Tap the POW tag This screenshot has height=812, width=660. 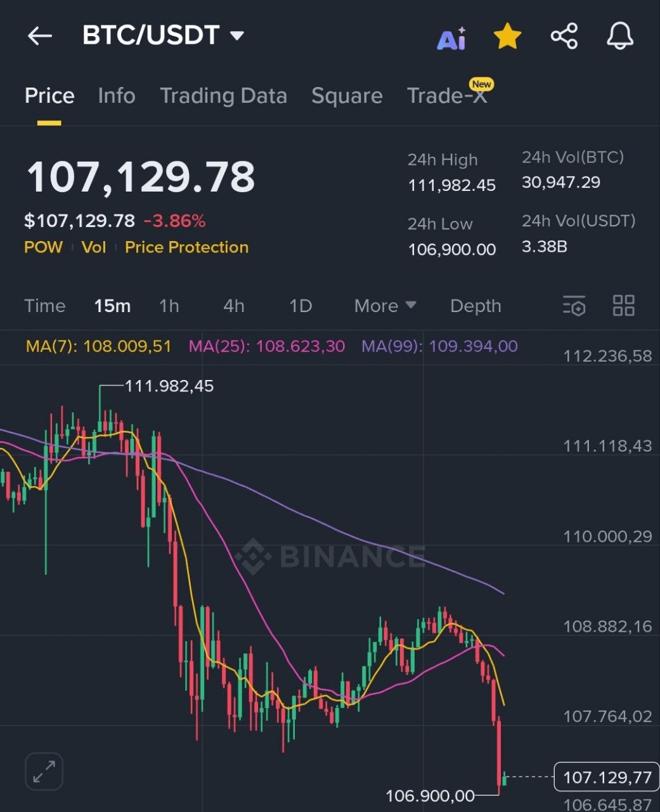pos(43,247)
